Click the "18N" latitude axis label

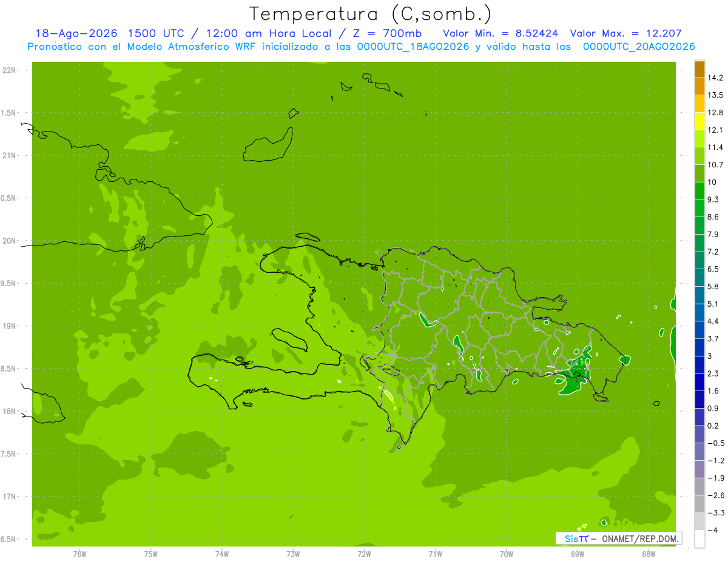pos(10,412)
